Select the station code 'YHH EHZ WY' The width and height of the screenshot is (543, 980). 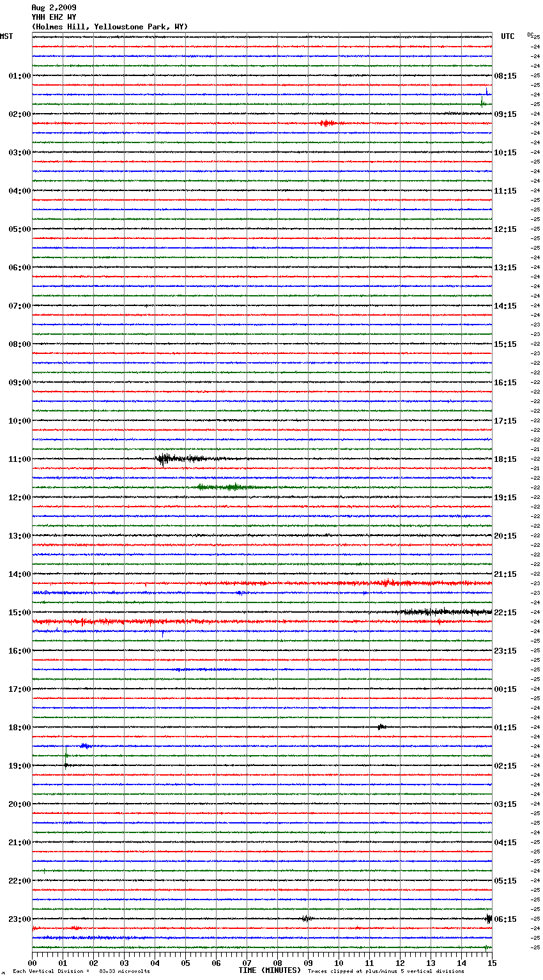(54, 17)
